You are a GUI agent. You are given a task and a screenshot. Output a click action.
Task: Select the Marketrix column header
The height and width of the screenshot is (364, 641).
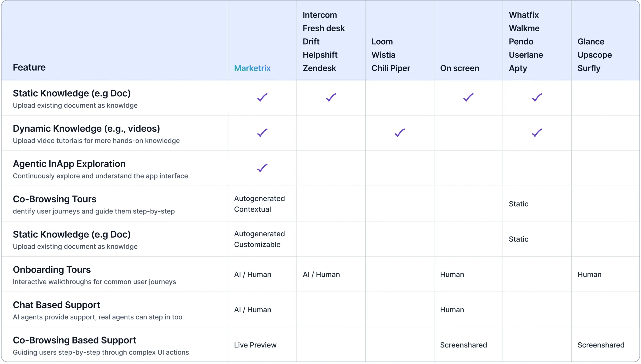pos(252,68)
